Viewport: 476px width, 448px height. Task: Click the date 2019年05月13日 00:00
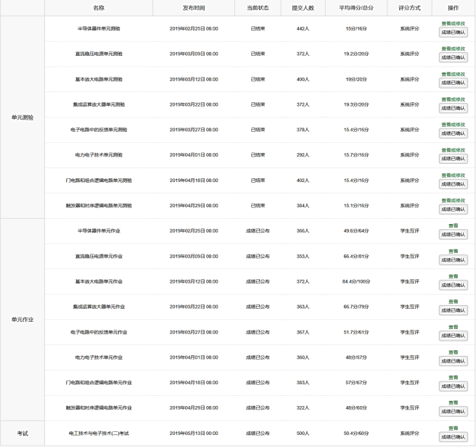194,433
